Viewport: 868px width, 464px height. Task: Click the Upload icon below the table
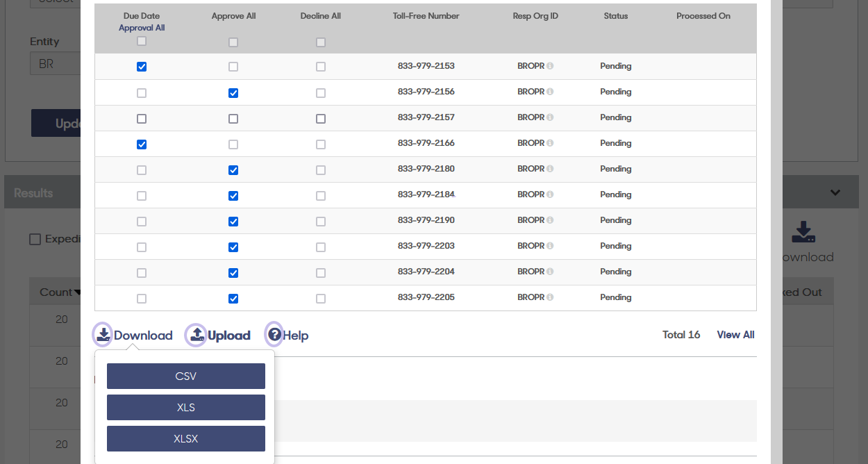[197, 335]
